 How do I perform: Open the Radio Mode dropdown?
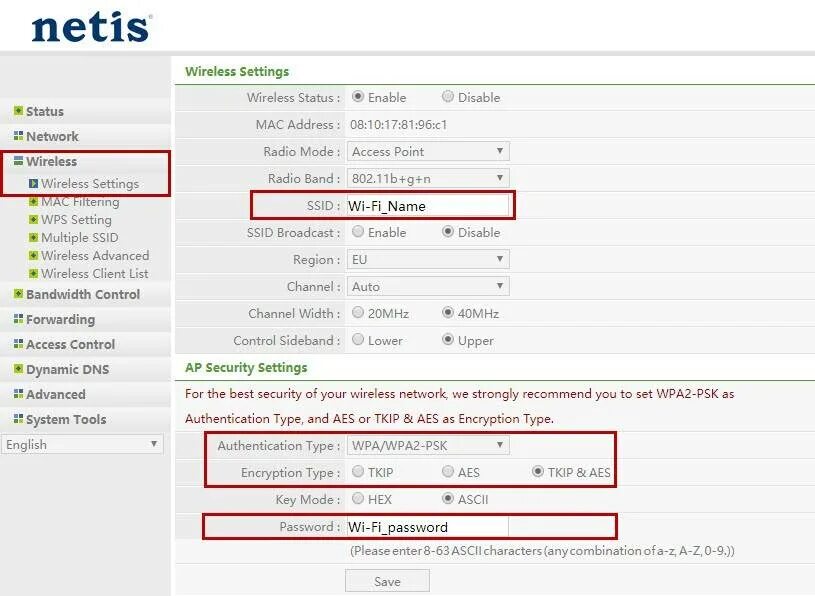point(428,151)
